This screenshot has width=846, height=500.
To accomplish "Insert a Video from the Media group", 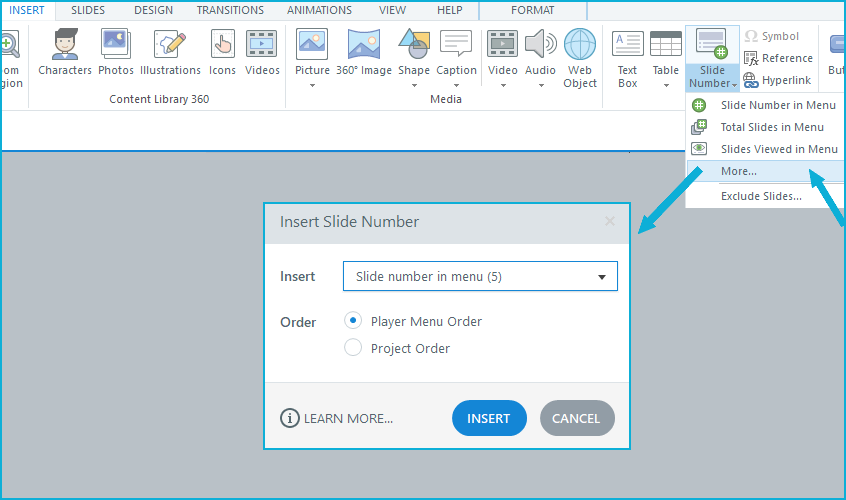I will click(502, 52).
